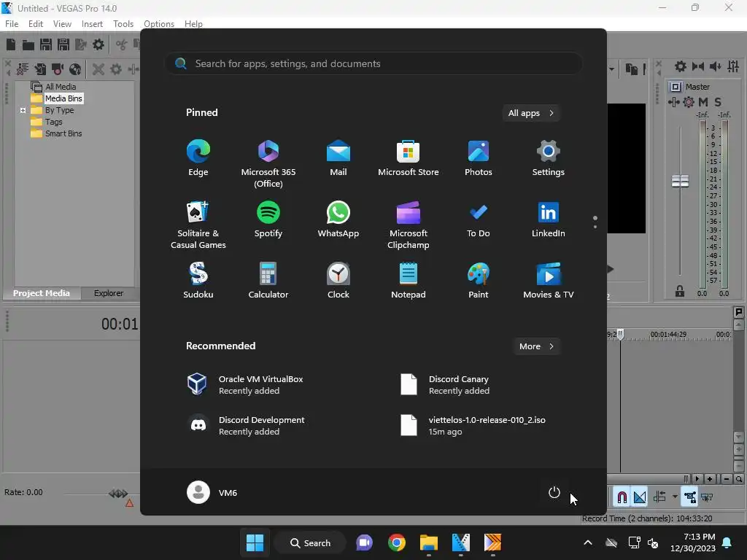747x560 pixels.
Task: Open Paint from the Start menu
Action: click(479, 281)
